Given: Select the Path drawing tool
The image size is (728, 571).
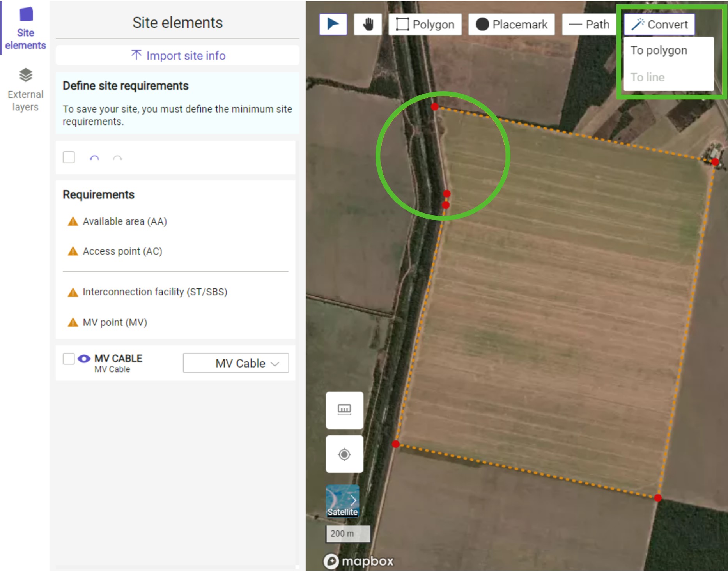Looking at the screenshot, I should 589,24.
